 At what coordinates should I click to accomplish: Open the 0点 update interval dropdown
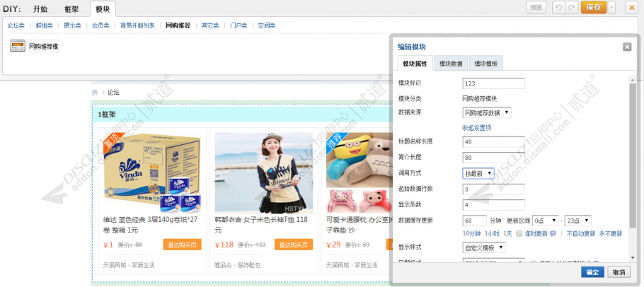tap(546, 221)
